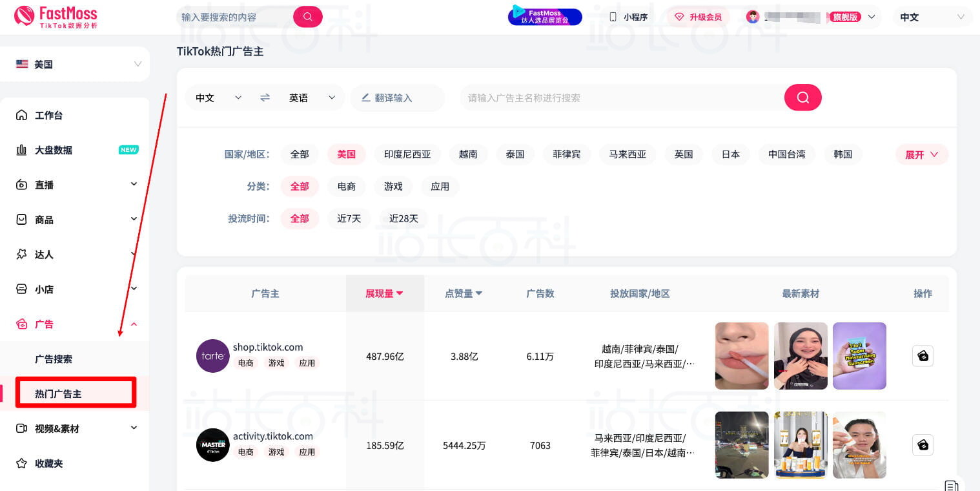Select region filter 越南
The image size is (980, 491).
click(468, 154)
